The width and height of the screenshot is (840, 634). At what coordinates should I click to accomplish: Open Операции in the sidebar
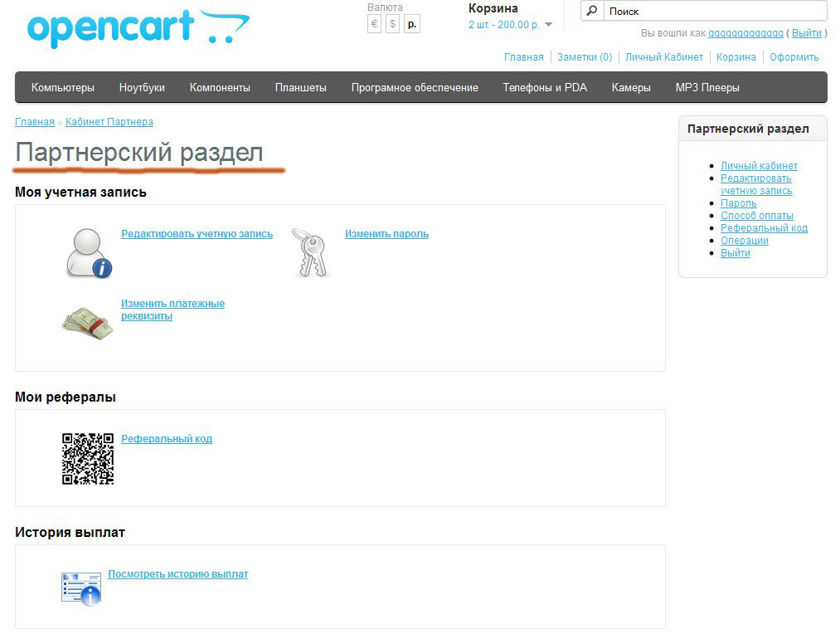click(x=744, y=241)
